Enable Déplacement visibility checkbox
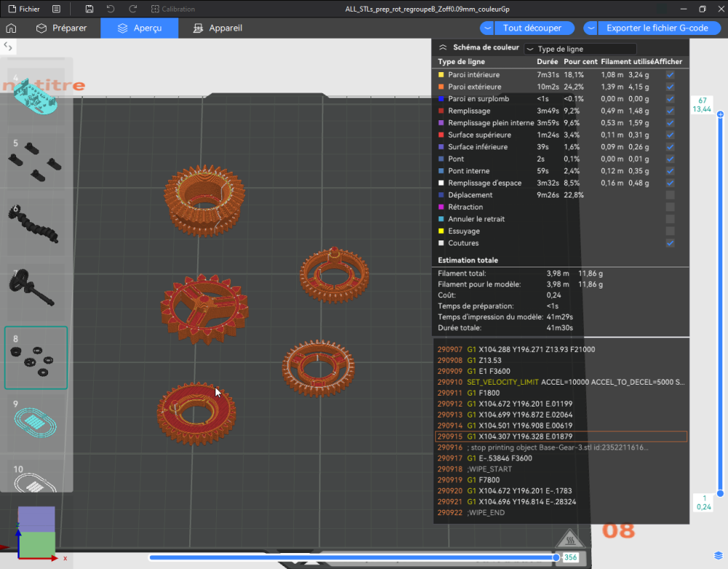The image size is (728, 569). coord(670,195)
